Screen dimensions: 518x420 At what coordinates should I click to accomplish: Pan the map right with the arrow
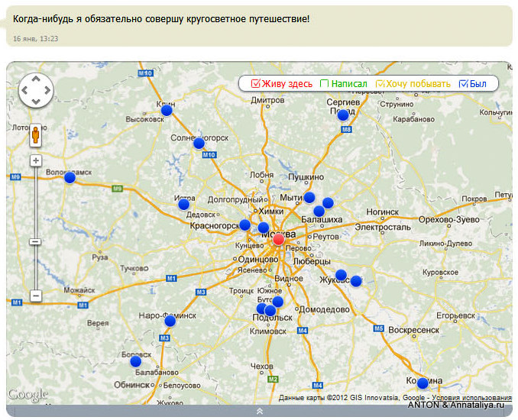point(47,90)
